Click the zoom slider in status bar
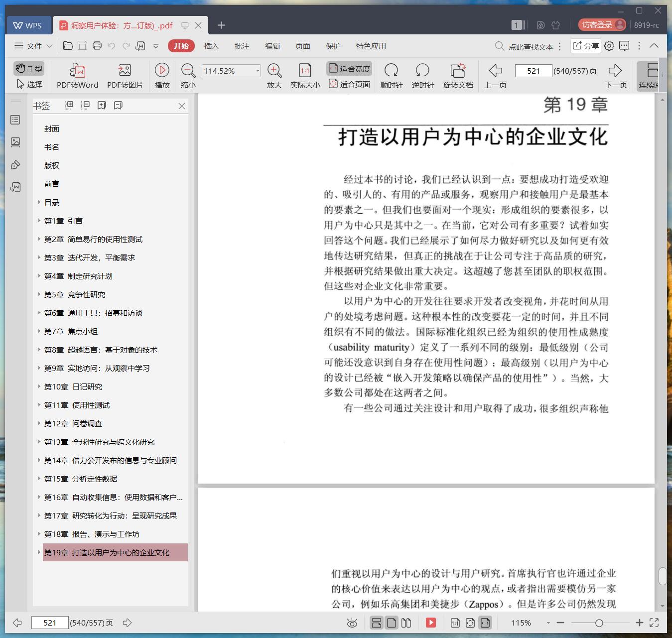Image resolution: width=672 pixels, height=638 pixels. pyautogui.click(x=599, y=623)
